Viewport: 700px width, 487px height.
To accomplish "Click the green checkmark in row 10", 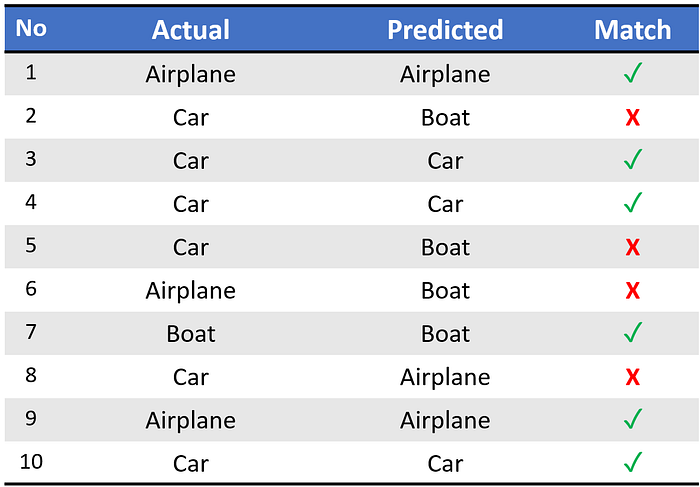I will point(633,462).
